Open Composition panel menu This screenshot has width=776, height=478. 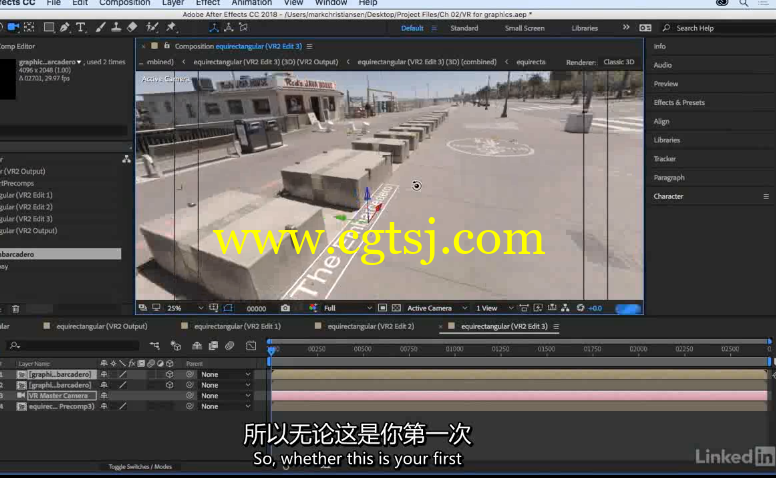pos(309,46)
